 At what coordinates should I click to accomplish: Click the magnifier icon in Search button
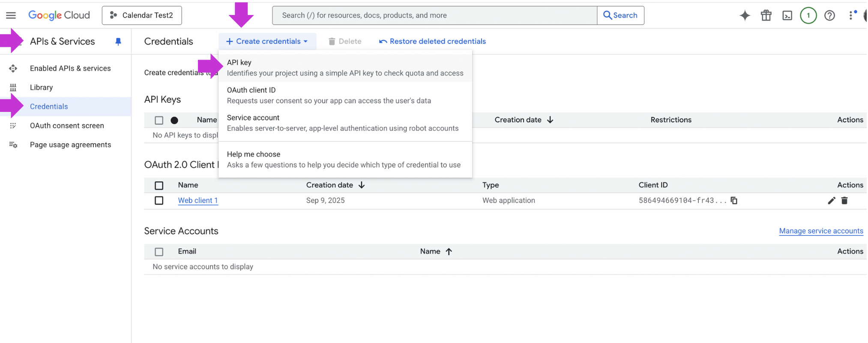click(x=608, y=15)
